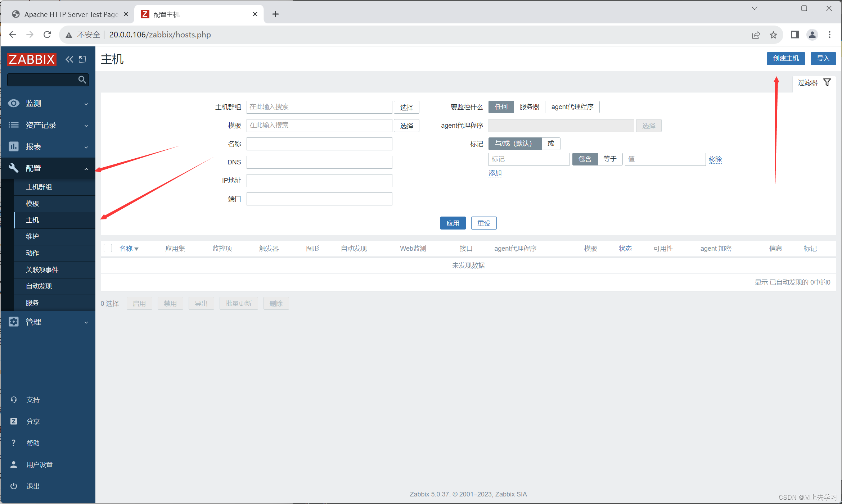Click the 导入 button
This screenshot has height=504, width=842.
tap(823, 58)
